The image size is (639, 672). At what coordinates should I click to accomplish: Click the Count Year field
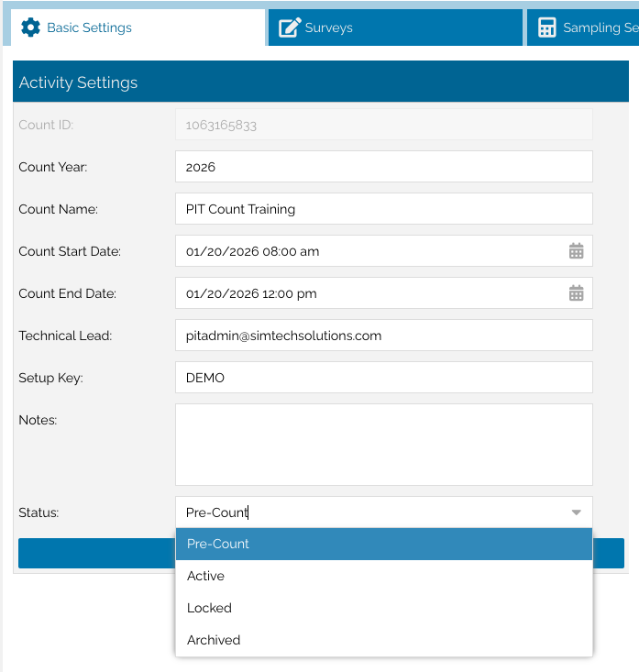click(x=384, y=166)
